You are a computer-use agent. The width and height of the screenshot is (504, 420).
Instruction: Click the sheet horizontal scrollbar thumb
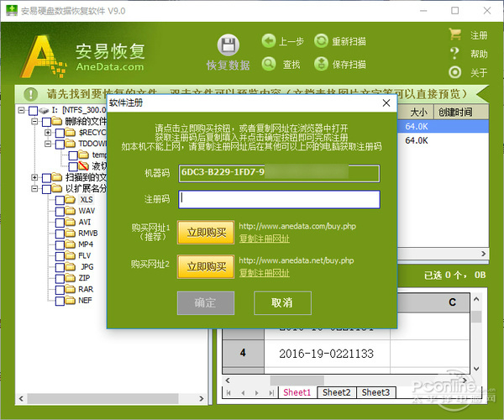click(x=297, y=381)
